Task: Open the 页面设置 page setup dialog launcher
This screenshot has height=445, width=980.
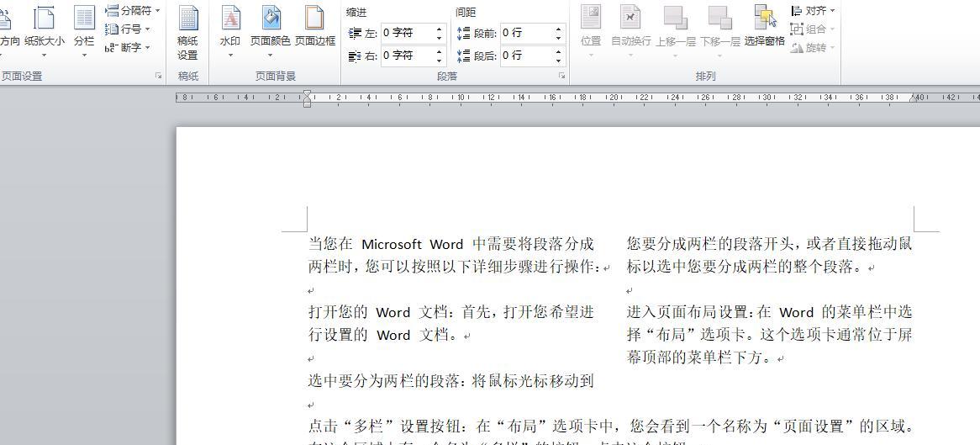Action: 158,77
